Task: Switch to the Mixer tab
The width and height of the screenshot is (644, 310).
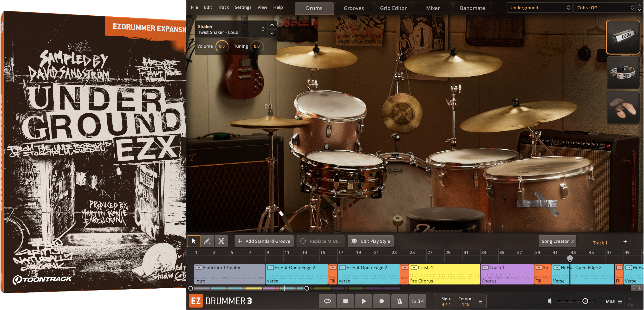Action: [433, 8]
